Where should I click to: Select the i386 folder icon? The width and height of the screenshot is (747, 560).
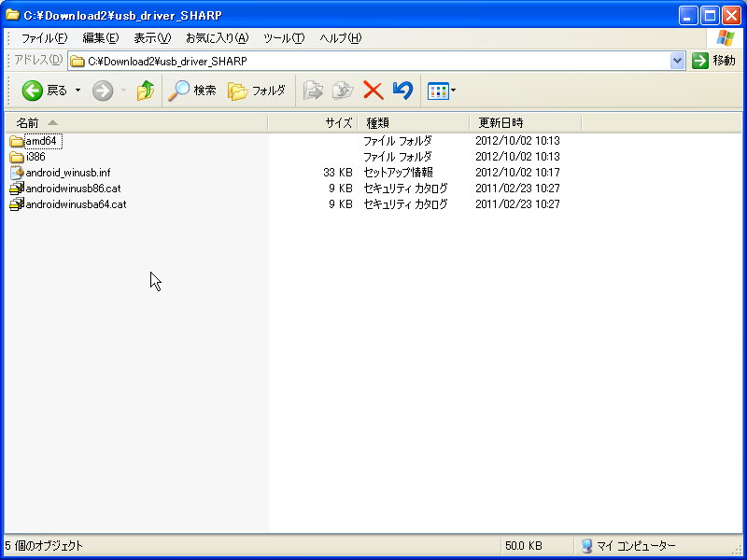click(17, 157)
